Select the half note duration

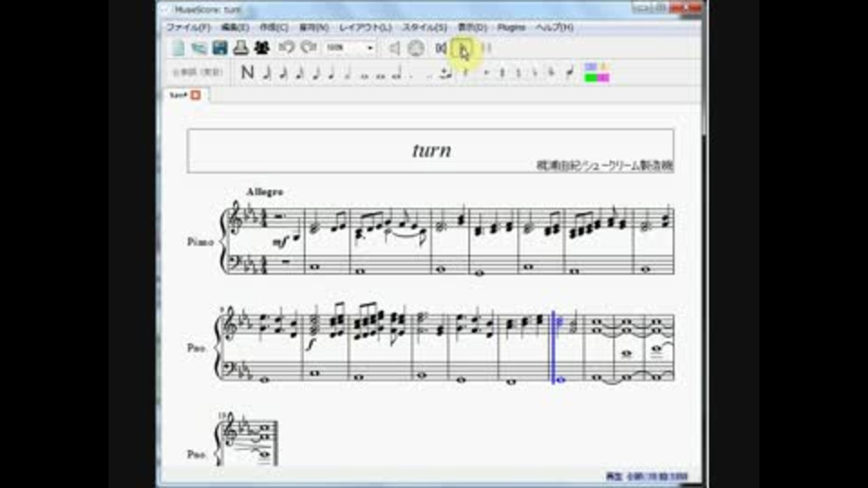tap(347, 72)
